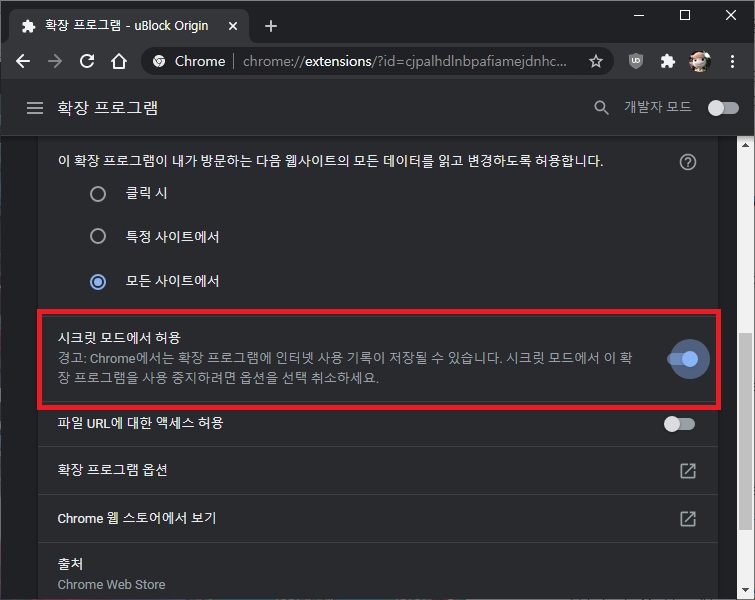Click the scrollbar up arrow
Screen dimensions: 755x600
pyautogui.click(x=745, y=144)
